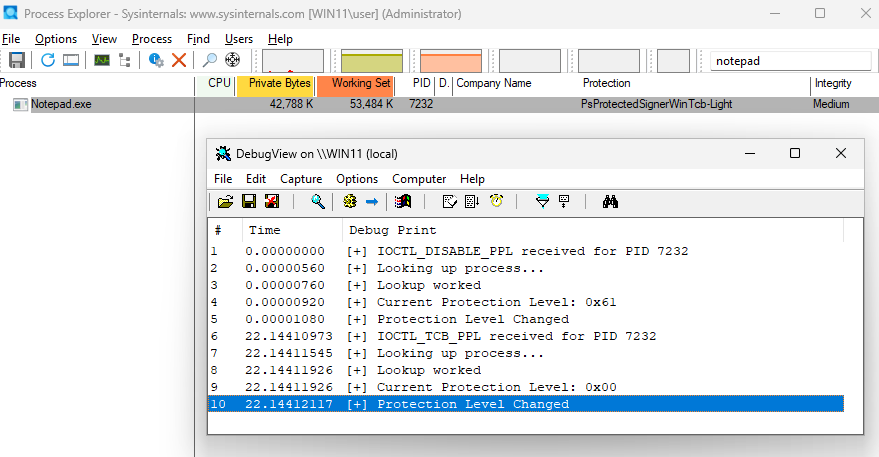Open the Capture menu in DebugView
The width and height of the screenshot is (879, 457).
tap(300, 179)
